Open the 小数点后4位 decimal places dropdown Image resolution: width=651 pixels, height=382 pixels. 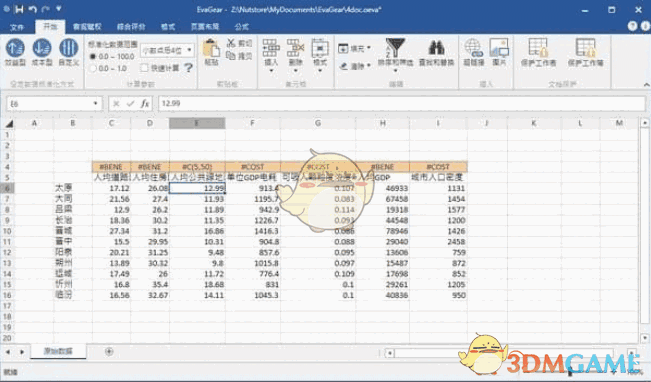click(189, 50)
